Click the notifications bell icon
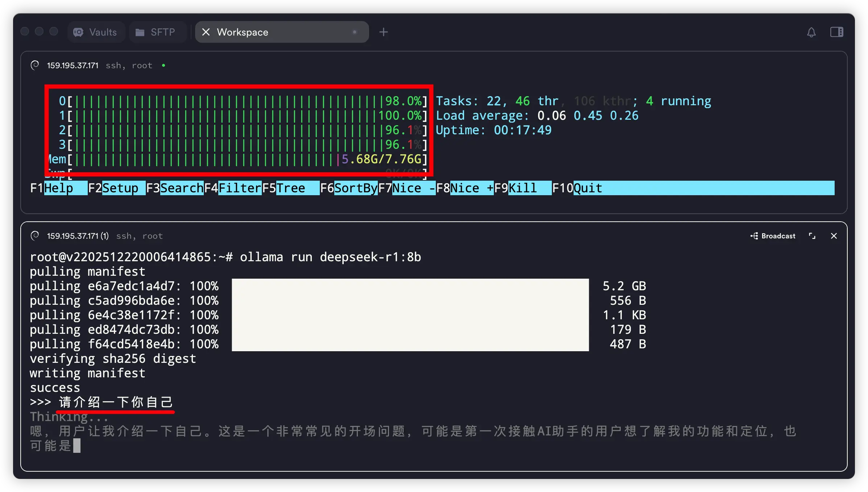Viewport: 868px width, 492px height. pyautogui.click(x=811, y=32)
